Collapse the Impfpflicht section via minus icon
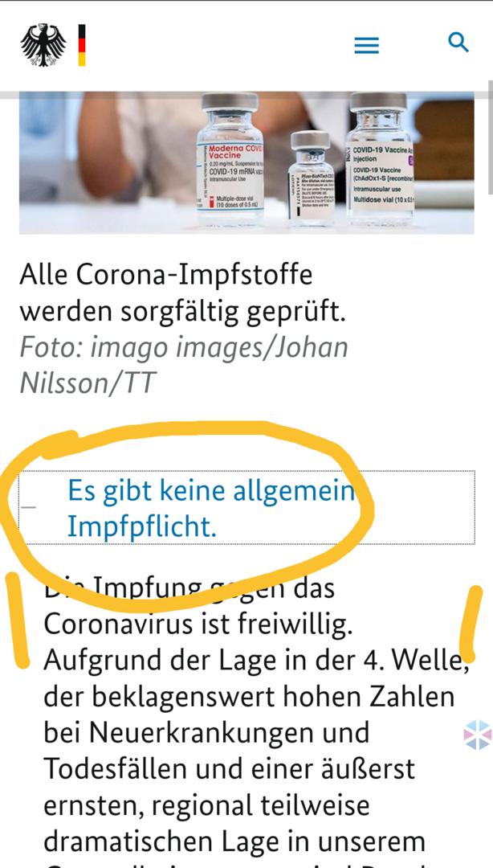493x868 pixels. coord(29,507)
